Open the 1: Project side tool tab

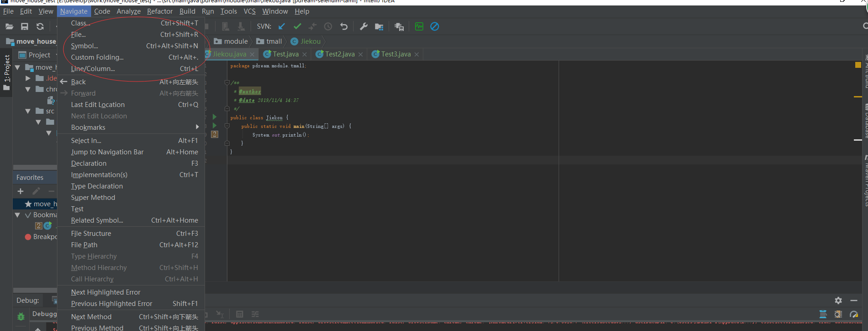pyautogui.click(x=6, y=73)
